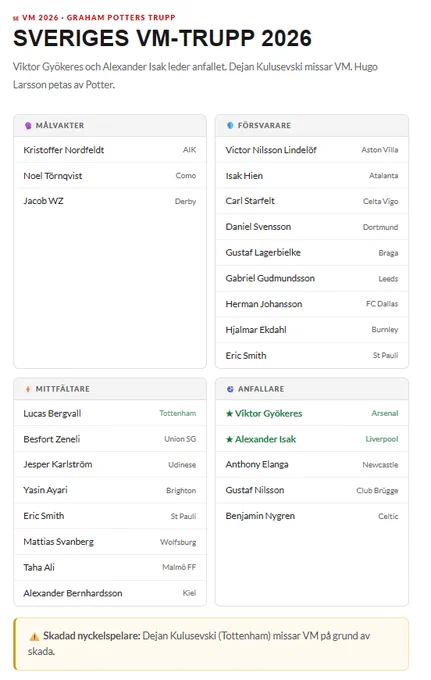This screenshot has height=680, width=431.
Task: Click the warning triangle in the injury notice
Action: (34, 637)
